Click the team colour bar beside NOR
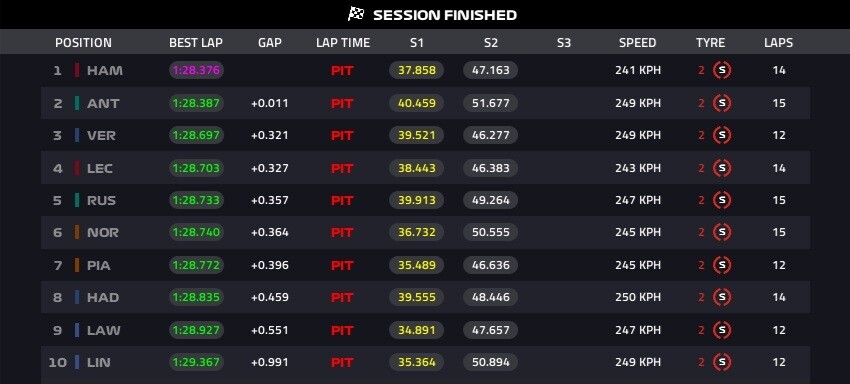Screen dimensions: 850x384 point(77,232)
